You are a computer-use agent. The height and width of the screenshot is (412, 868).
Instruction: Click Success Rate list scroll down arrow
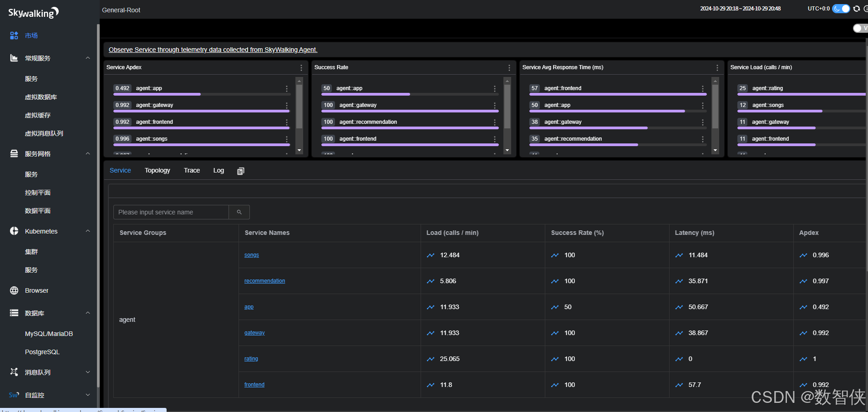click(x=507, y=150)
